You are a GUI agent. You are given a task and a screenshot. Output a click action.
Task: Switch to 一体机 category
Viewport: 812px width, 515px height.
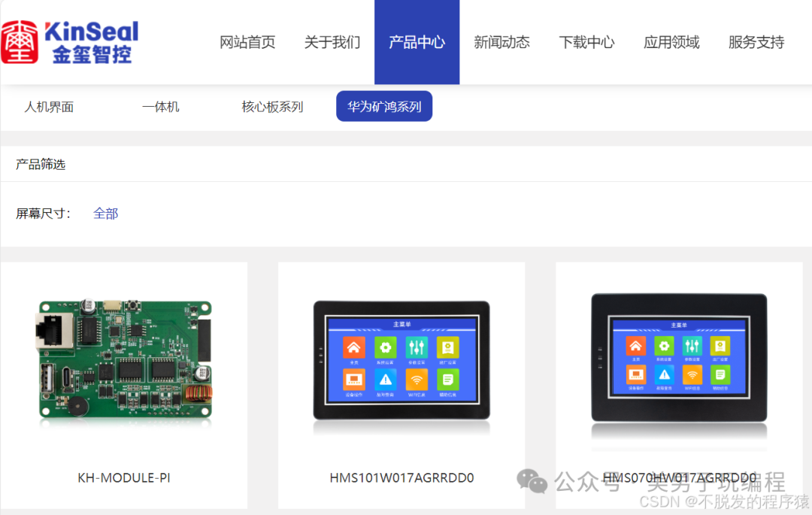click(x=161, y=107)
